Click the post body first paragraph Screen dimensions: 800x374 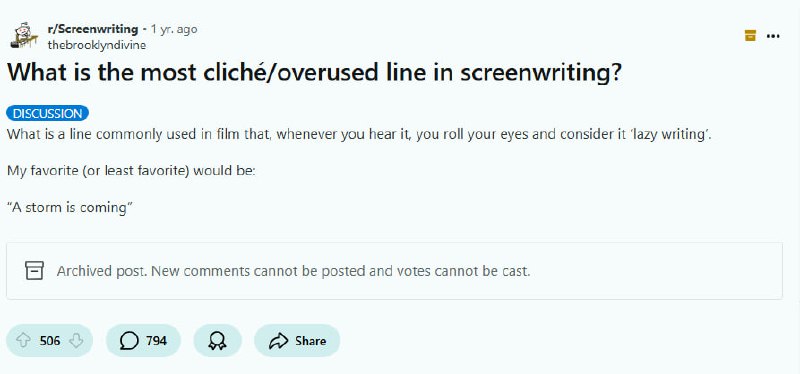click(359, 135)
